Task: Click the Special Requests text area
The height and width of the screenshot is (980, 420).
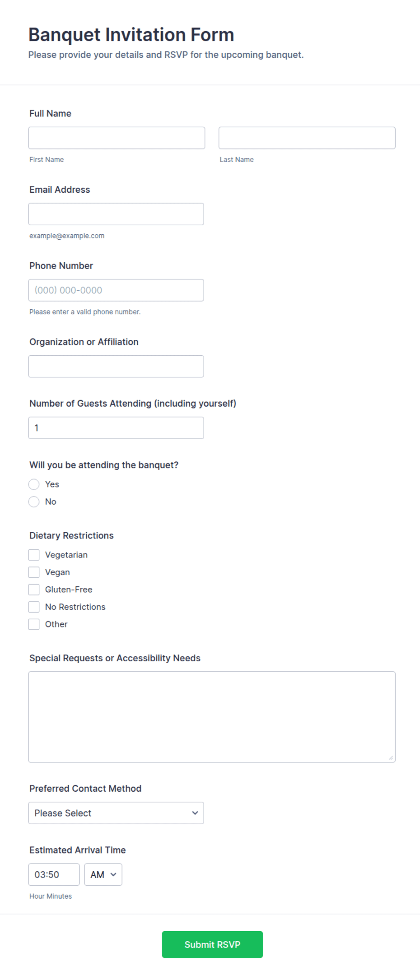Action: (212, 717)
